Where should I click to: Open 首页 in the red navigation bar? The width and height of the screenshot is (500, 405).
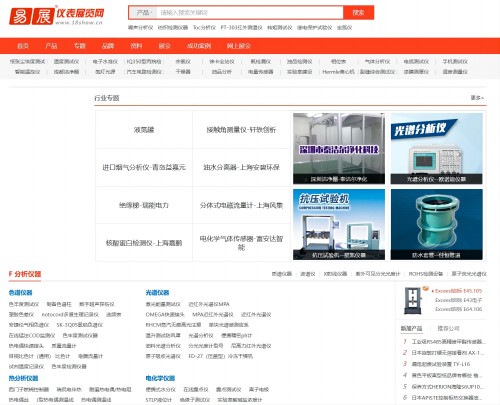[23, 46]
